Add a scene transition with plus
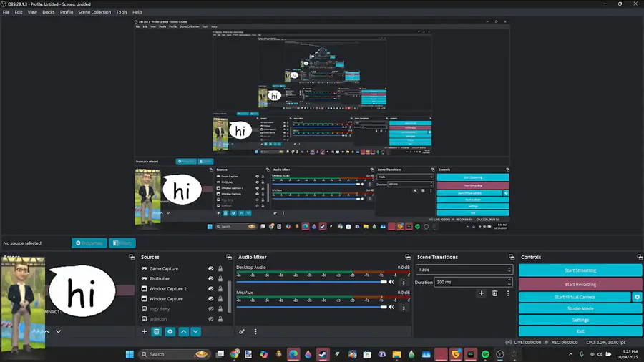This screenshot has width=644, height=362. click(x=482, y=293)
